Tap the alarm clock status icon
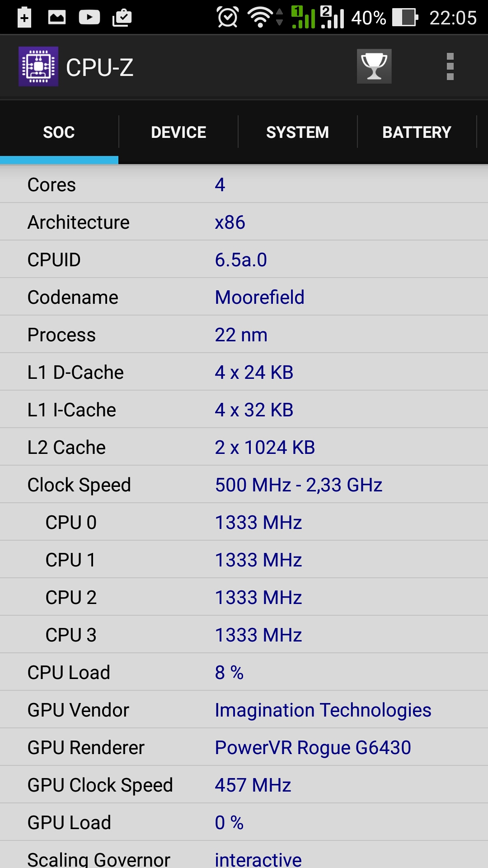Viewport: 488px width, 868px height. [x=227, y=17]
